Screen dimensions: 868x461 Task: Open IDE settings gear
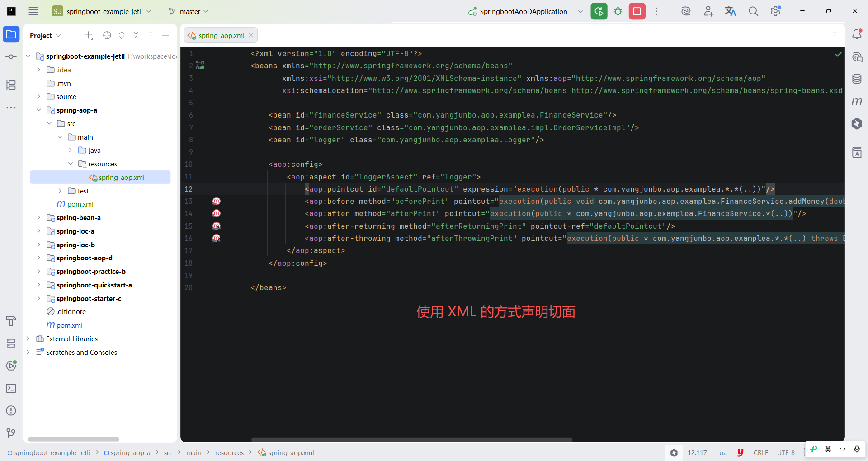pyautogui.click(x=776, y=11)
